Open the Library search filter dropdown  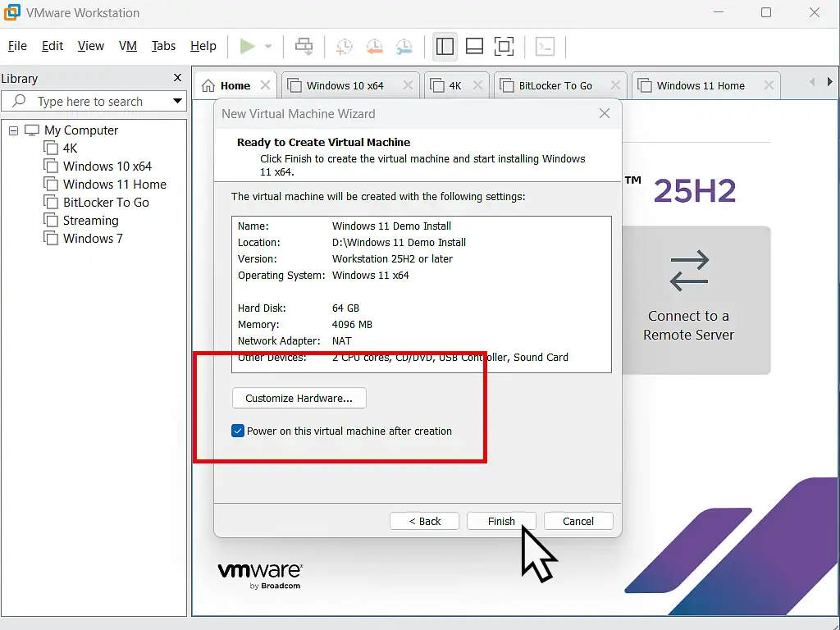[176, 101]
